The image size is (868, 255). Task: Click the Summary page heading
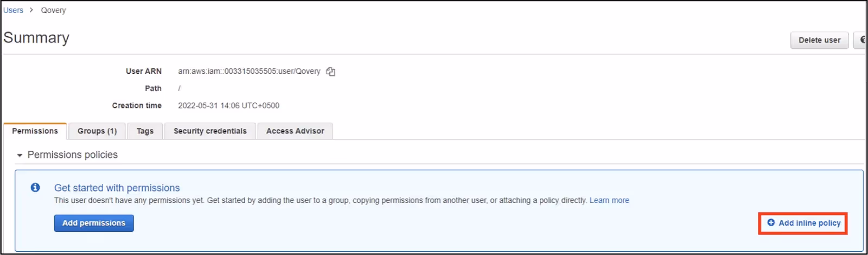tap(36, 37)
